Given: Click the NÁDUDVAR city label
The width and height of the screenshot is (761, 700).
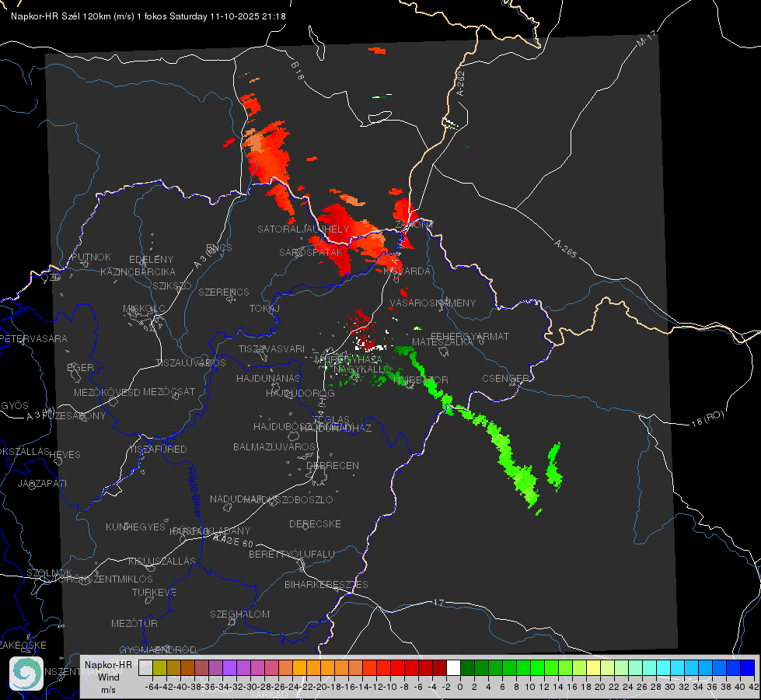Looking at the screenshot, I should 236,499.
